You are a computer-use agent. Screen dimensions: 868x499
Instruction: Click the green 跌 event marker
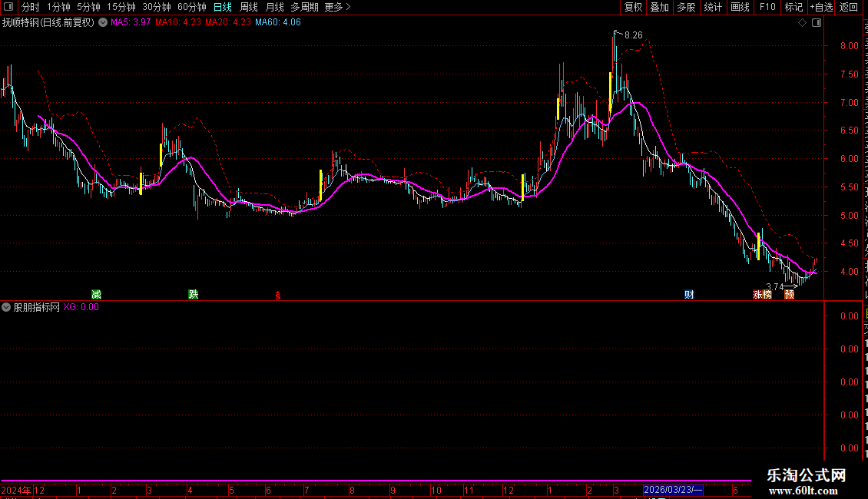coord(194,294)
